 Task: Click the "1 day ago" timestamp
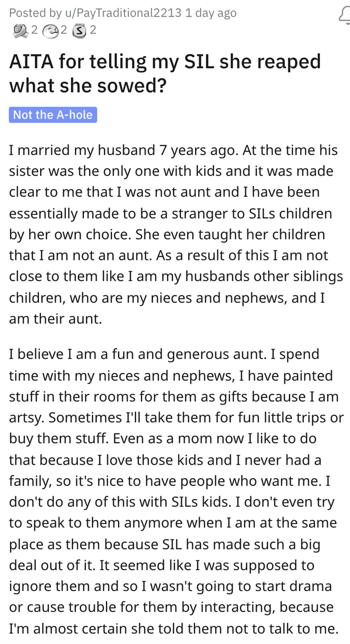(x=211, y=13)
